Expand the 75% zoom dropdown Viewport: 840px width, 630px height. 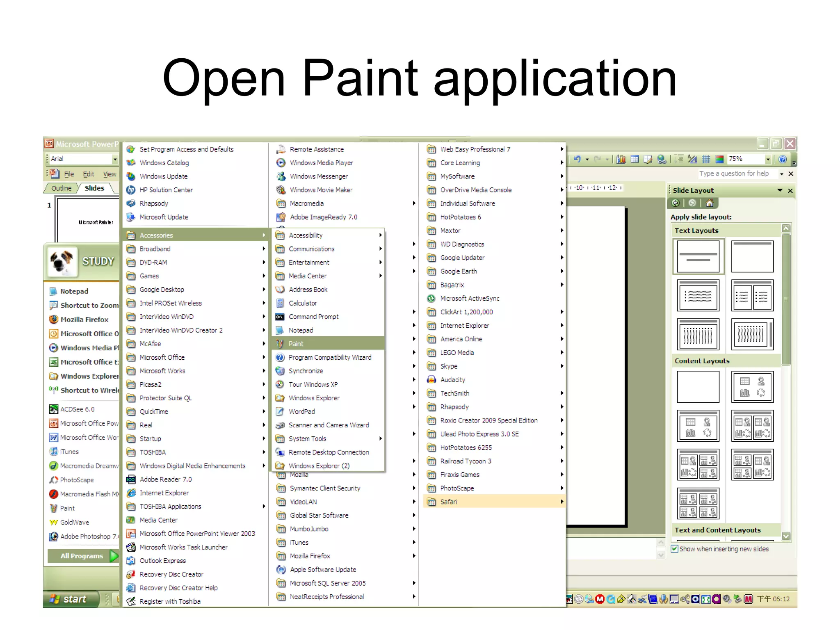click(768, 159)
